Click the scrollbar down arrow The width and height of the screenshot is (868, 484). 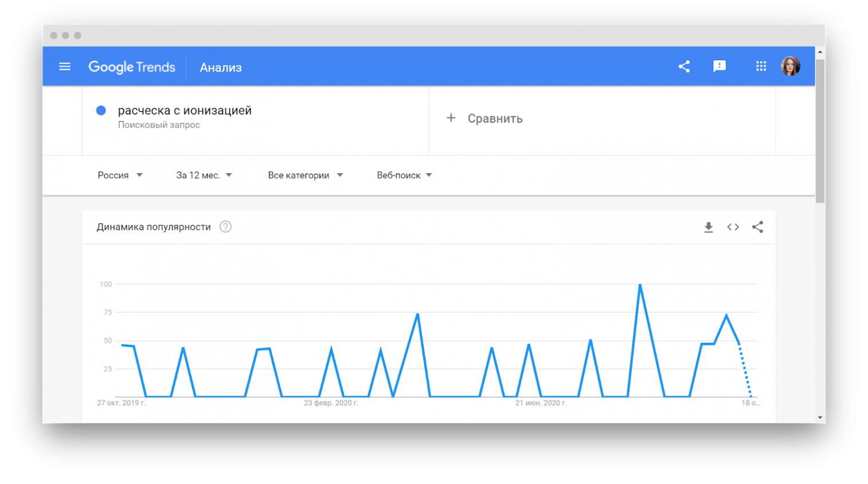click(820, 417)
